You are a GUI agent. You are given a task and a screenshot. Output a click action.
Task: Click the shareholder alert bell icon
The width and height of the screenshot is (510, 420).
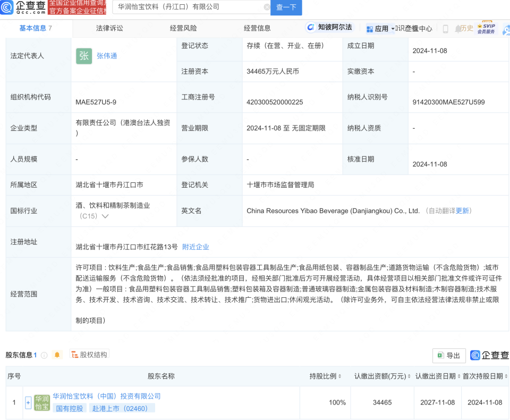click(57, 355)
